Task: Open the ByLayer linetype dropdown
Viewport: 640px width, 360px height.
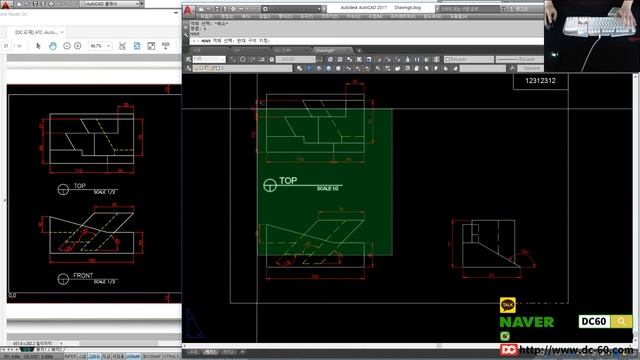Action: (x=519, y=59)
